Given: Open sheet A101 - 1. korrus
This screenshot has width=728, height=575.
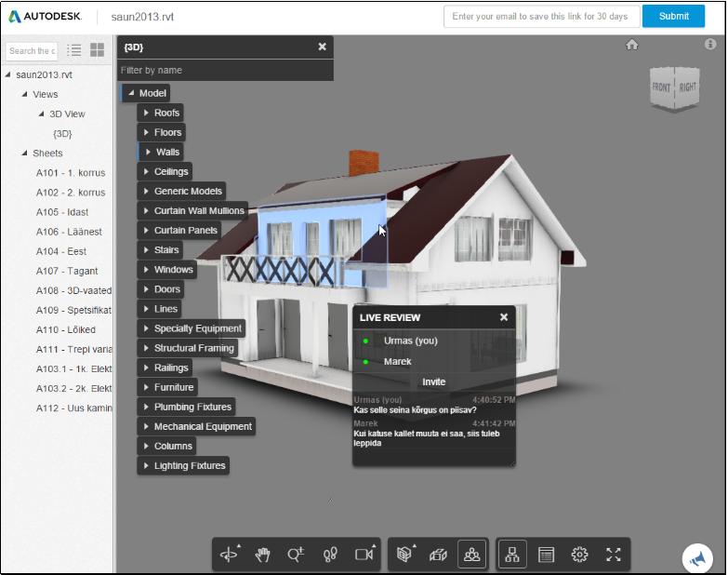Looking at the screenshot, I should click(x=71, y=173).
